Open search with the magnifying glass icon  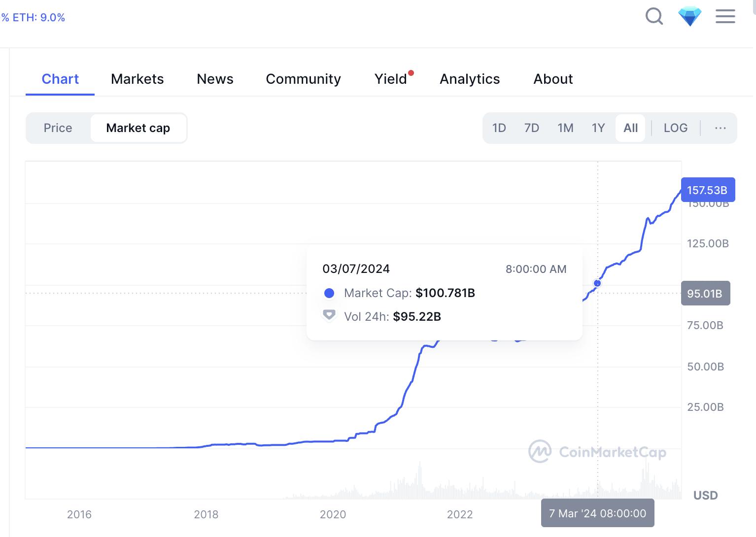point(654,17)
